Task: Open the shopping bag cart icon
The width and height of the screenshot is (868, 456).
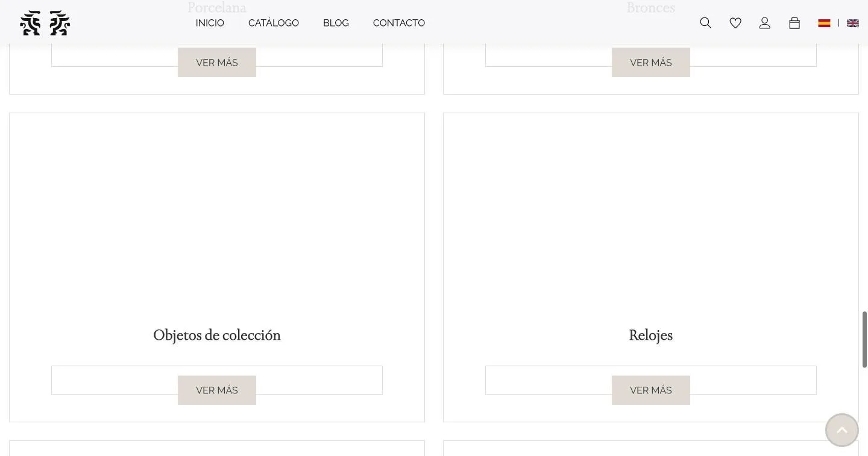Action: pos(794,23)
